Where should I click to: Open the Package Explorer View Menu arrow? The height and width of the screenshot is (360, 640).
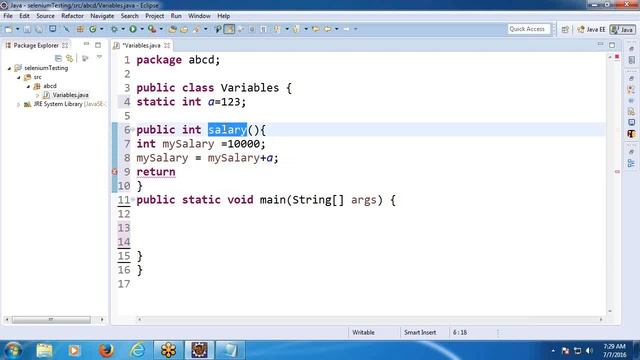99,58
